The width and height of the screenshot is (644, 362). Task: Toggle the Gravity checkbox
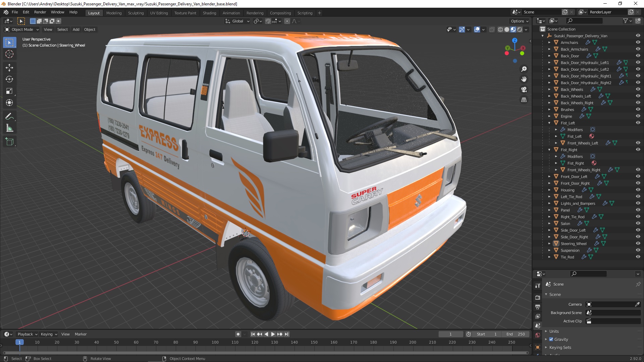pyautogui.click(x=551, y=339)
